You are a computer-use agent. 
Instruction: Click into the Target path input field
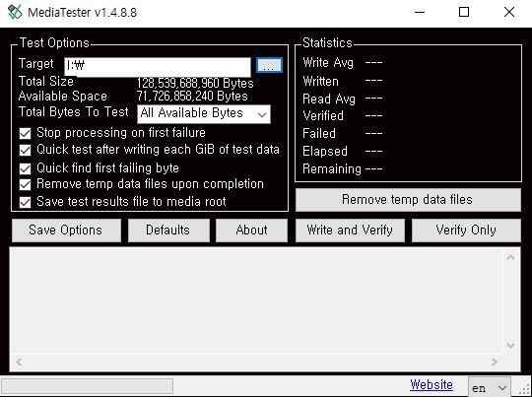tap(158, 67)
